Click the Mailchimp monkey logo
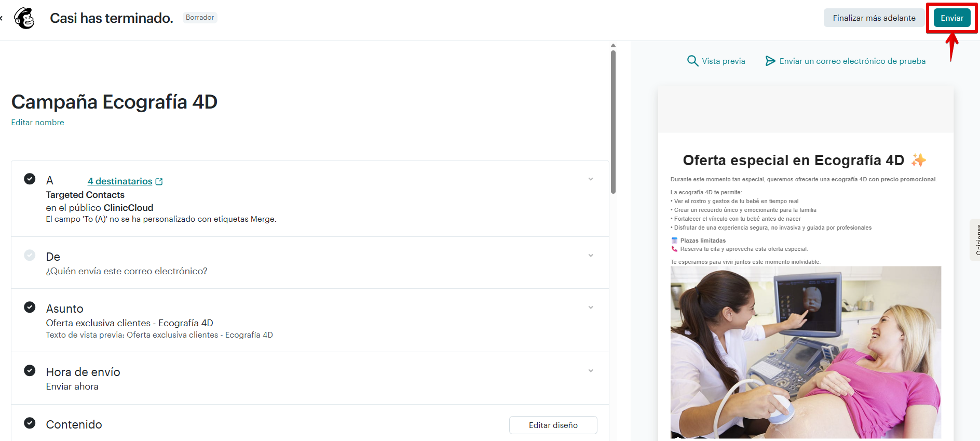This screenshot has width=980, height=441. coord(24,18)
